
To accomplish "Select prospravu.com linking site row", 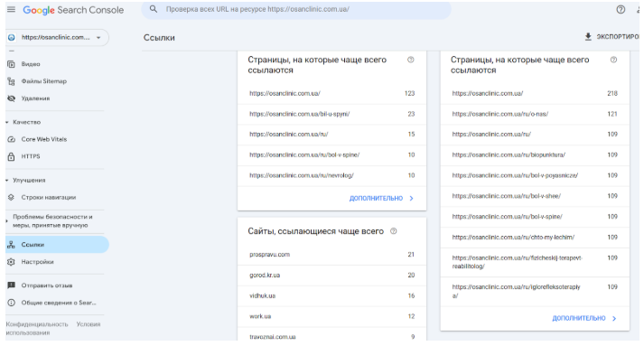I will click(331, 255).
